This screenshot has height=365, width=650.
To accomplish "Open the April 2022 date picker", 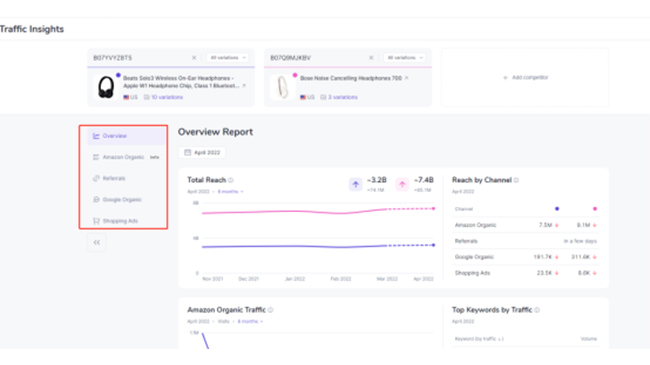I will point(202,153).
